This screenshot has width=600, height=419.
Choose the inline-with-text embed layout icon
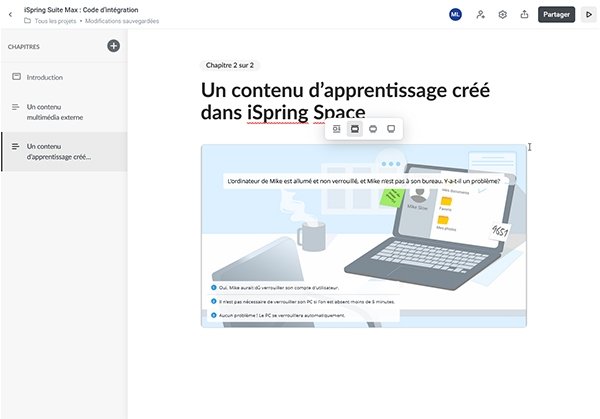pyautogui.click(x=336, y=129)
